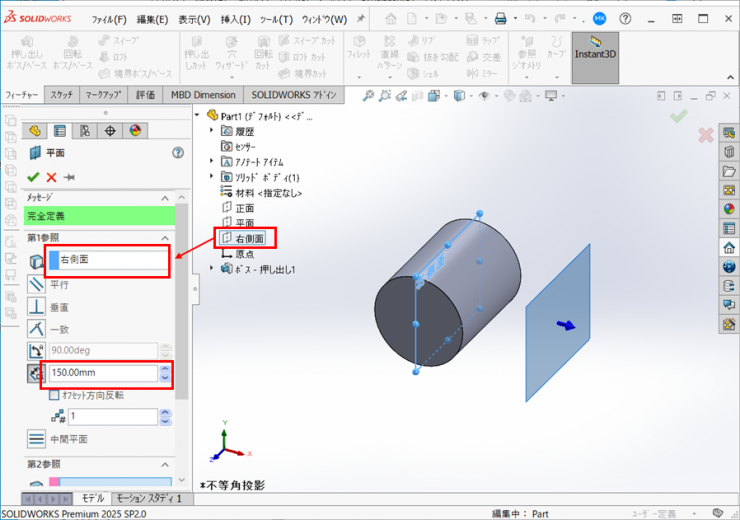This screenshot has width=740, height=520.
Task: Toggle the offset distance button
Action: [x=36, y=373]
